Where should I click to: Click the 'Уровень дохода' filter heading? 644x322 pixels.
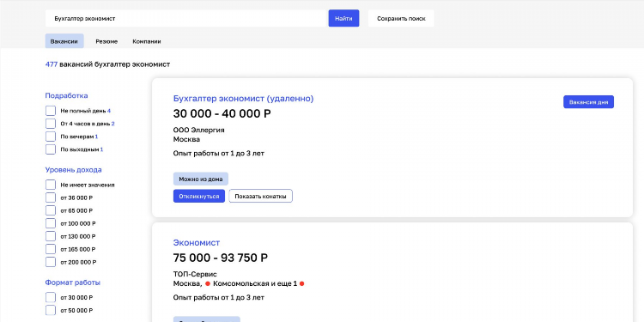click(x=73, y=170)
